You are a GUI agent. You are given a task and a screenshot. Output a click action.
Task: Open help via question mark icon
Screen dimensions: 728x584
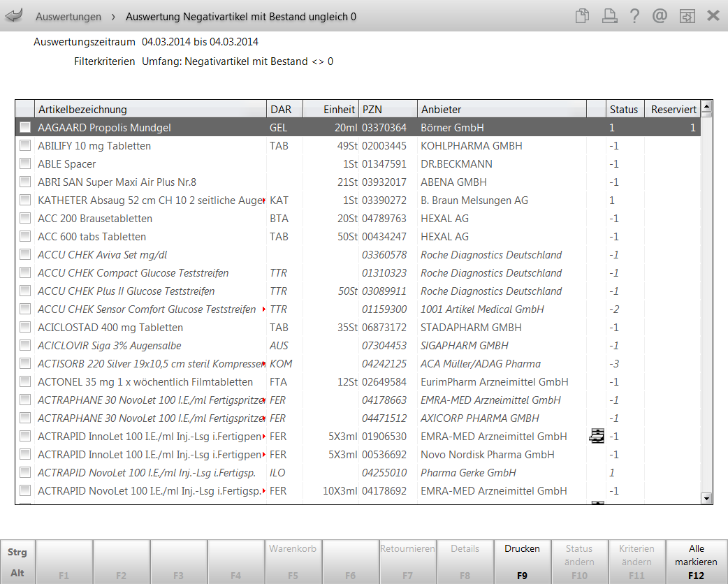(634, 16)
